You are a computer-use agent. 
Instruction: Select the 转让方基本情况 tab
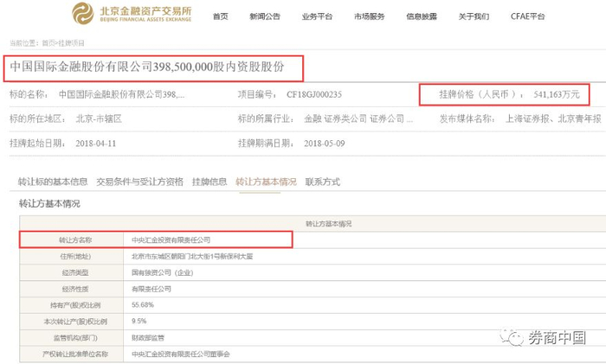[266, 182]
